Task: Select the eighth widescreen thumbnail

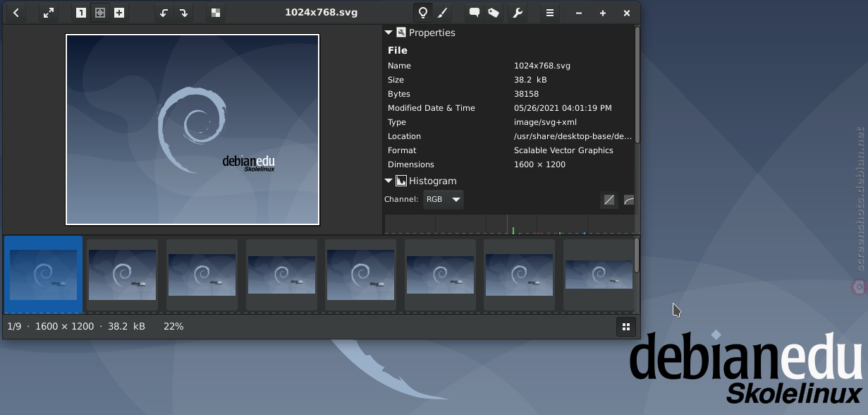Action: click(x=599, y=275)
